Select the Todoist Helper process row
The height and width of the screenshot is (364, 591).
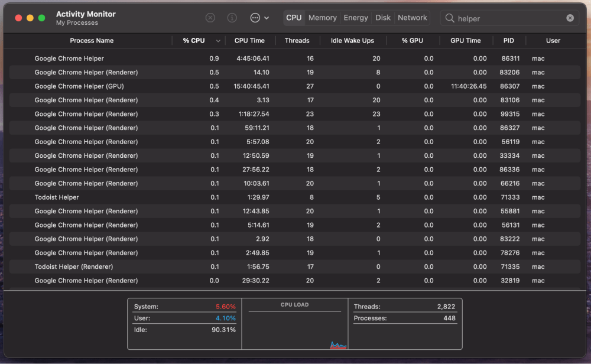(x=57, y=197)
